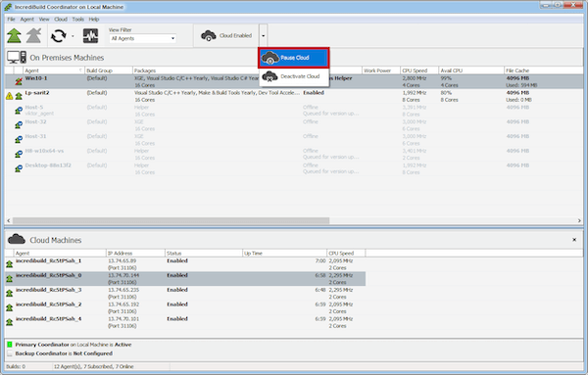The image size is (588, 375).
Task: Open the Help menu
Action: (x=94, y=20)
